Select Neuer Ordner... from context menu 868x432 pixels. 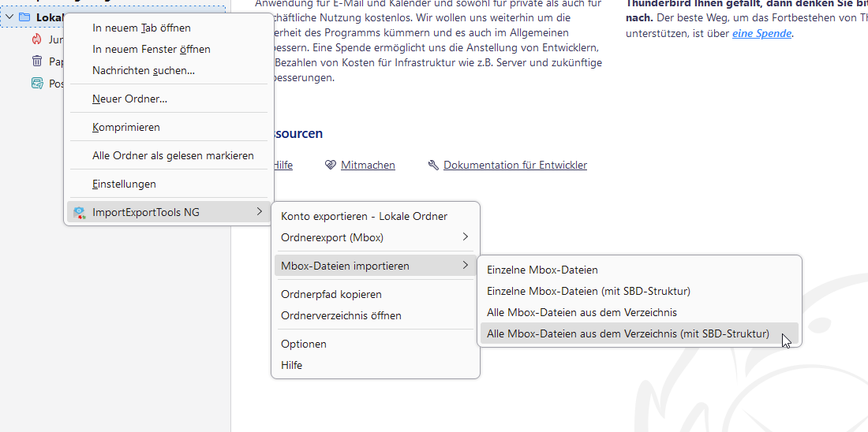pyautogui.click(x=129, y=99)
